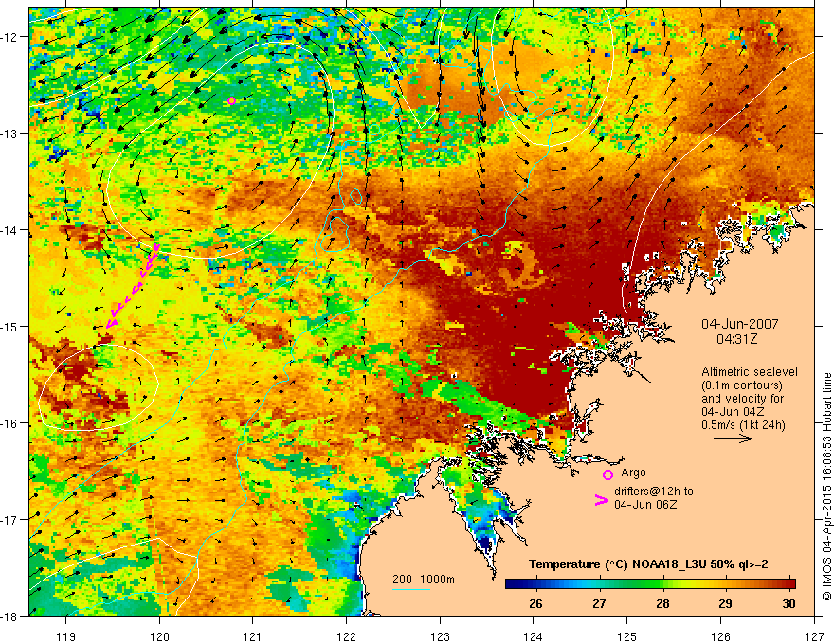This screenshot has width=834, height=644.
Task: Click the longitude axis label 123
Action: [x=440, y=636]
